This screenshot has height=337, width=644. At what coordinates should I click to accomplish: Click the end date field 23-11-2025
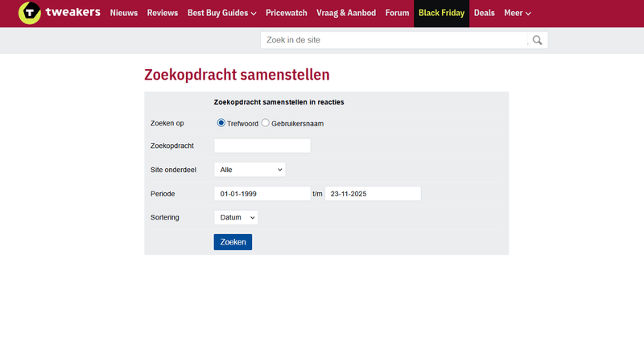coord(373,194)
